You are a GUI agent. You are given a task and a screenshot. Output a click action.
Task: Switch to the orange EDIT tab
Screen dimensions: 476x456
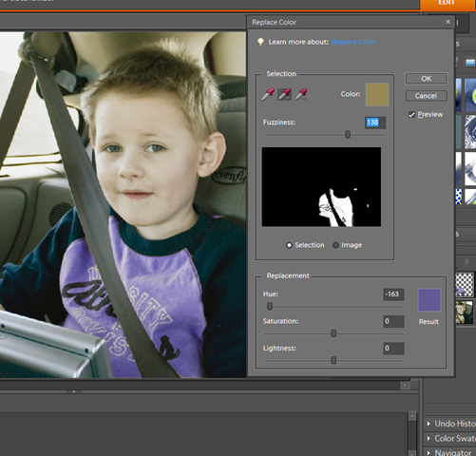click(x=447, y=4)
